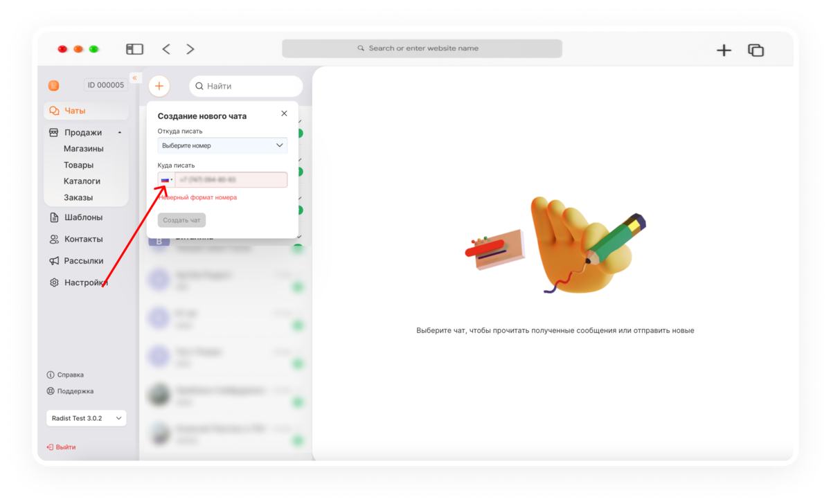This screenshot has height=504, width=831.
Task: Toggle the browser sidebar panel icon
Action: [134, 49]
